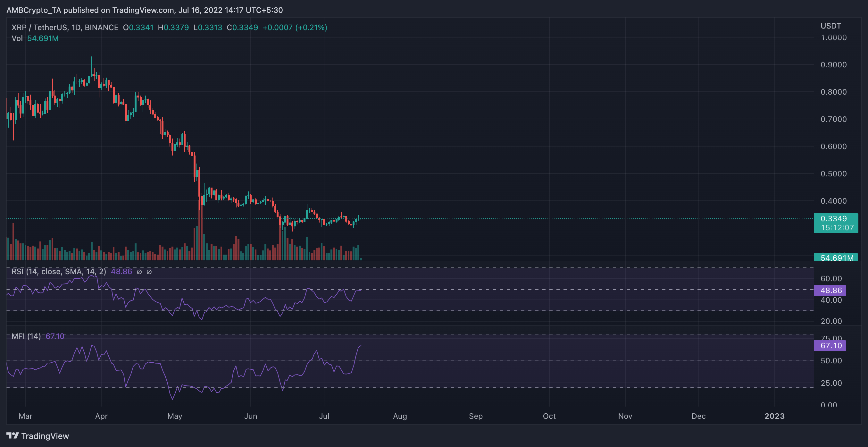
Task: Click the Oct label on time axis
Action: click(549, 416)
